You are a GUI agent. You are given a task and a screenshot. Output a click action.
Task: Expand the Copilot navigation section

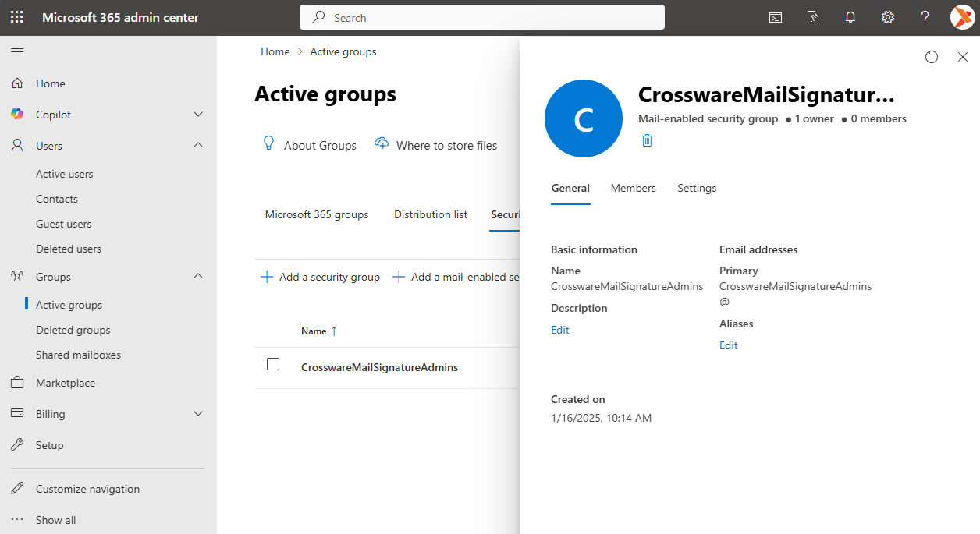[198, 115]
